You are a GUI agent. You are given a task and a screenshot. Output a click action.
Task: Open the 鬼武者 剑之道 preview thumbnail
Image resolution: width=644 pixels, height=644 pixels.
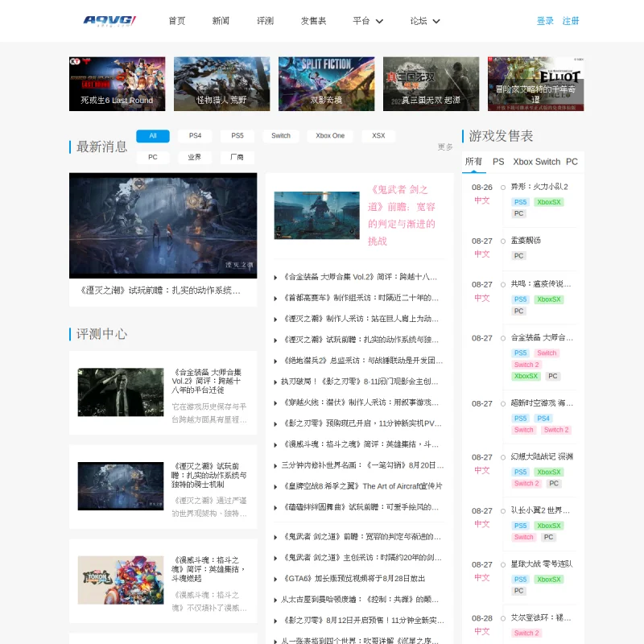(x=316, y=215)
